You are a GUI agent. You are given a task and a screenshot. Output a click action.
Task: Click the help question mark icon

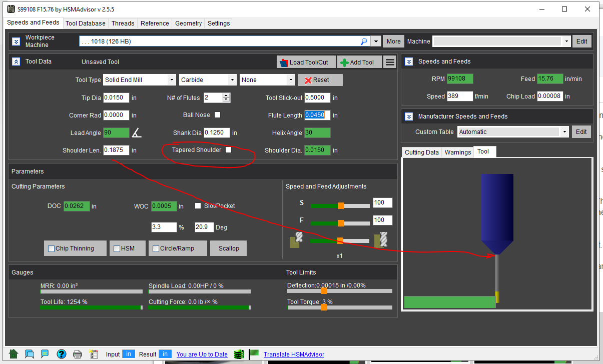pos(62,354)
